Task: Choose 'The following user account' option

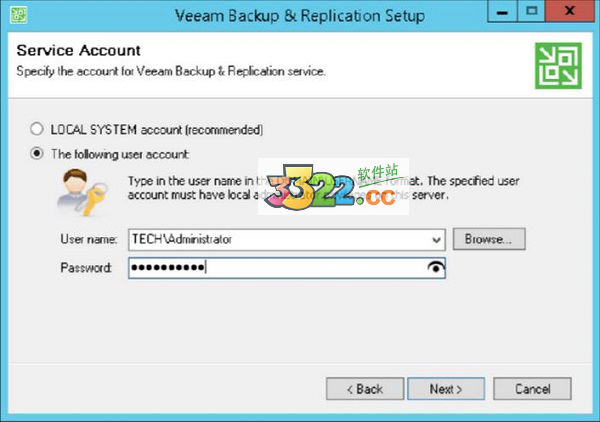Action: [x=37, y=154]
